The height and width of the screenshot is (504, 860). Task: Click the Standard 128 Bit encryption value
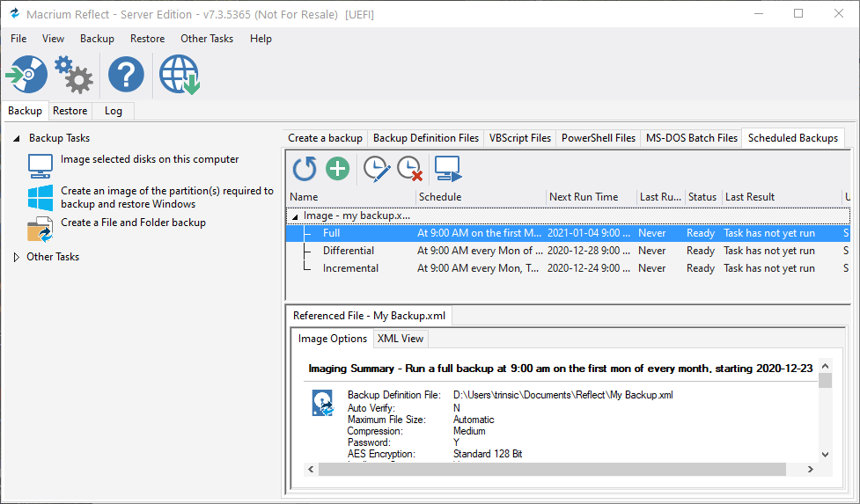488,454
